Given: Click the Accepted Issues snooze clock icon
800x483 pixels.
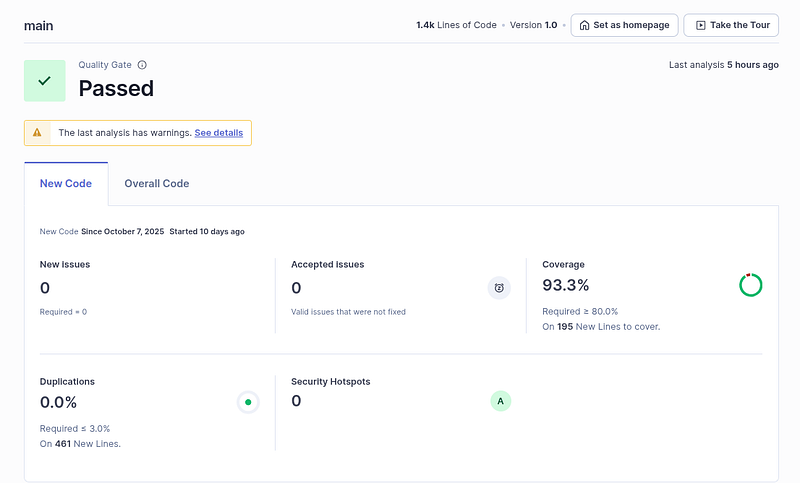Looking at the screenshot, I should [x=499, y=288].
